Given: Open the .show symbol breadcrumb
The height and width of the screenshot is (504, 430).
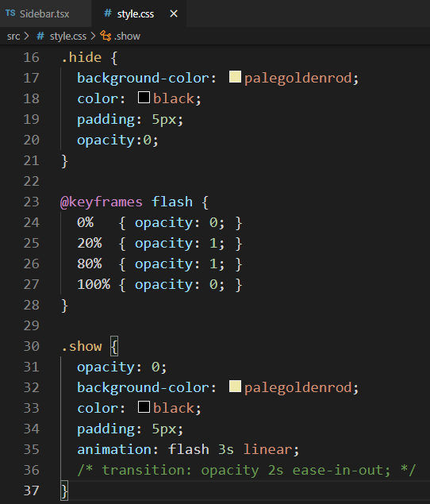Looking at the screenshot, I should (x=127, y=37).
